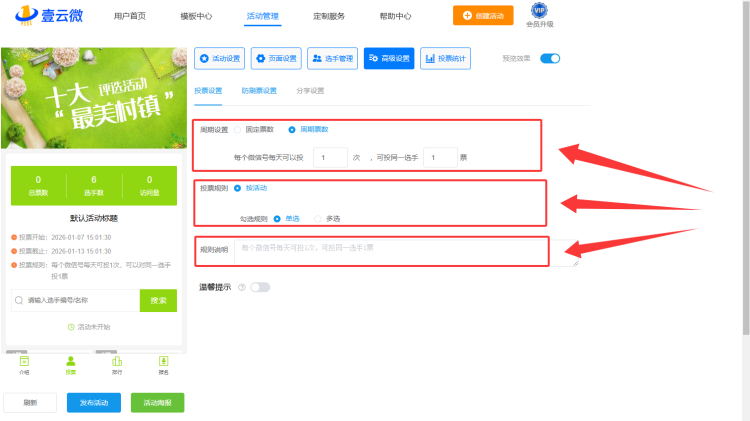The height and width of the screenshot is (421, 750).
Task: Open 投票统计 with the chart icon
Action: [445, 59]
